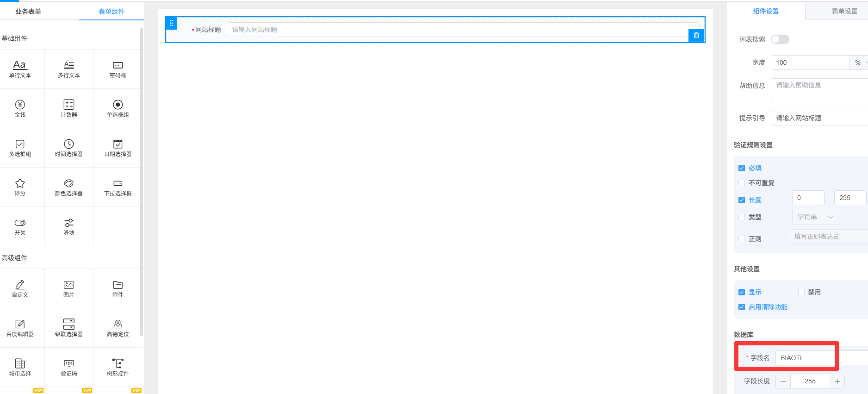Enable the 不可重复 checkbox

click(742, 183)
